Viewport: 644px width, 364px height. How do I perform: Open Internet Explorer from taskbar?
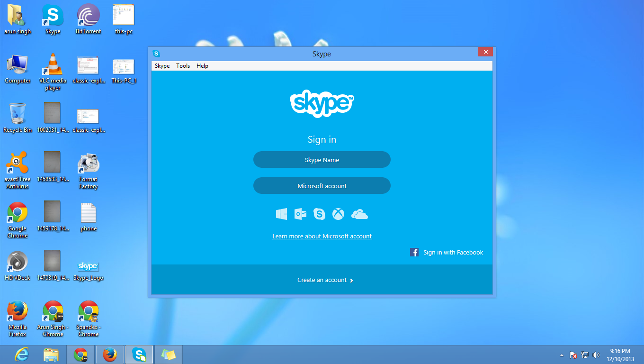22,355
